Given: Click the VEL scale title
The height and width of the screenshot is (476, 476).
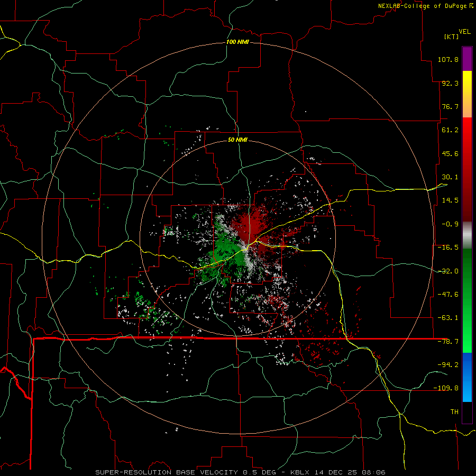Looking at the screenshot, I should (464, 31).
